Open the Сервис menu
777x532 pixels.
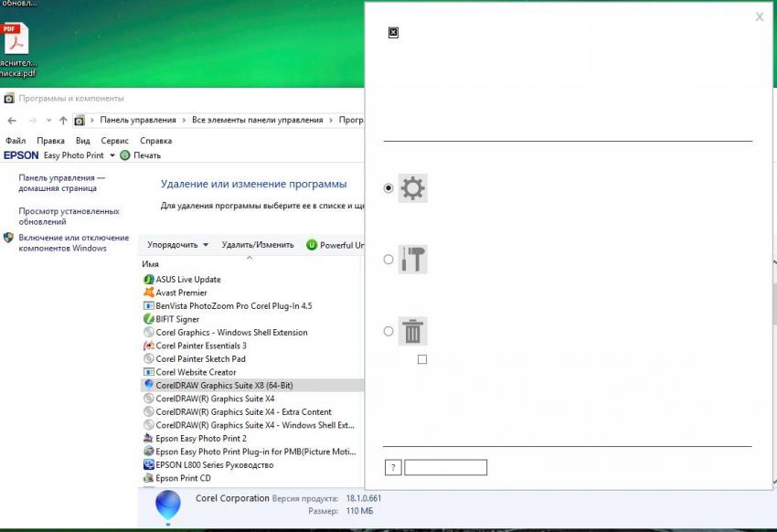point(114,141)
